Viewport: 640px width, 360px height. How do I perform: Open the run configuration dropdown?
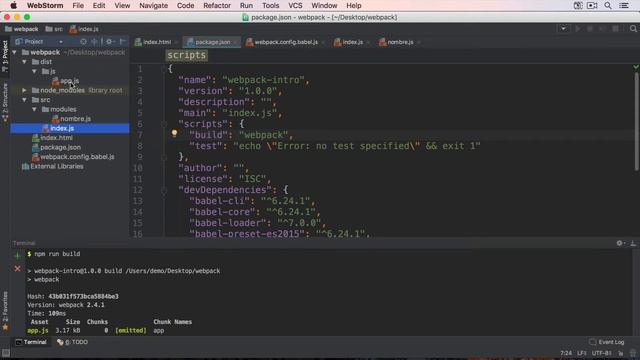click(x=563, y=29)
